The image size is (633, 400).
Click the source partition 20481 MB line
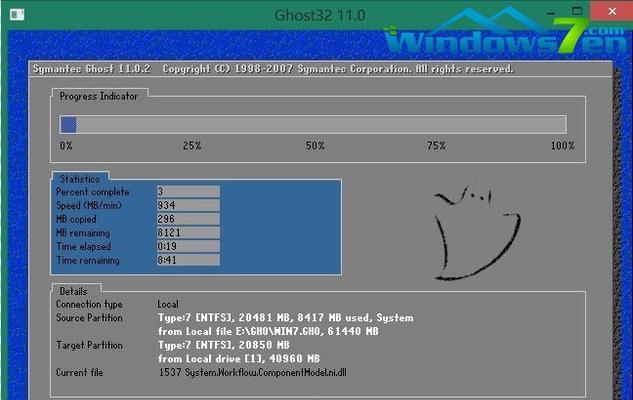(286, 318)
